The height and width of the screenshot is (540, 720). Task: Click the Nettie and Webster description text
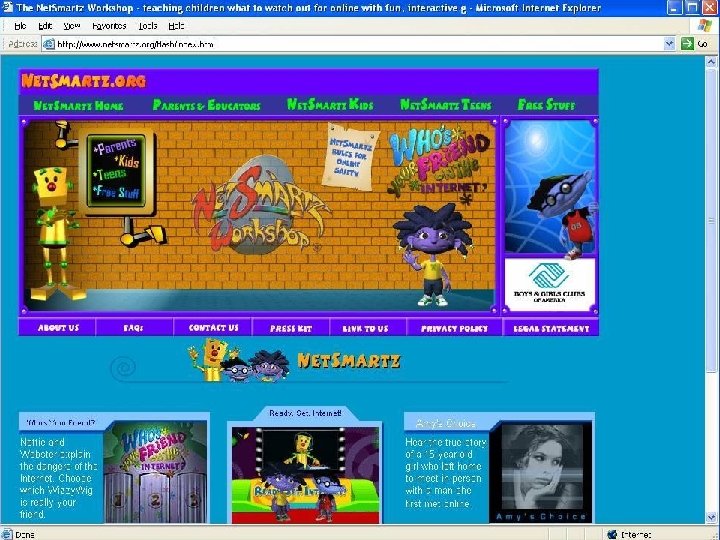click(58, 478)
